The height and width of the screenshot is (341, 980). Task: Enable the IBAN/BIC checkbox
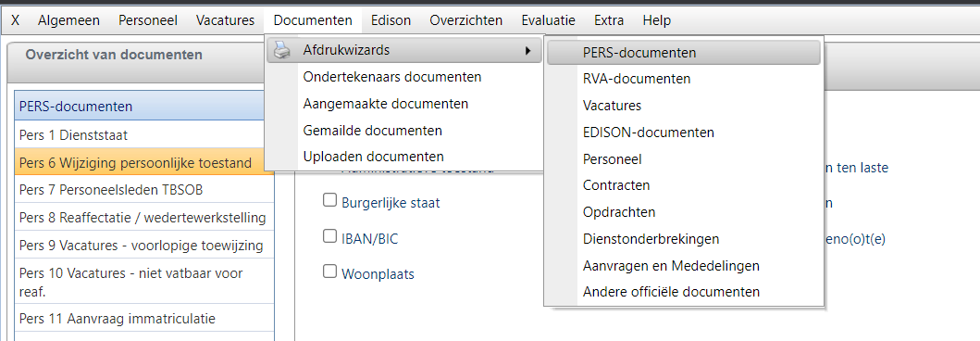click(329, 236)
